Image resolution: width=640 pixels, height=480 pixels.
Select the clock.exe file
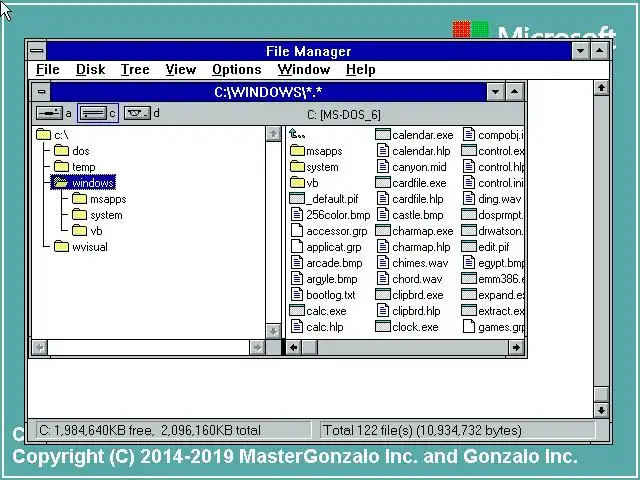(407, 327)
